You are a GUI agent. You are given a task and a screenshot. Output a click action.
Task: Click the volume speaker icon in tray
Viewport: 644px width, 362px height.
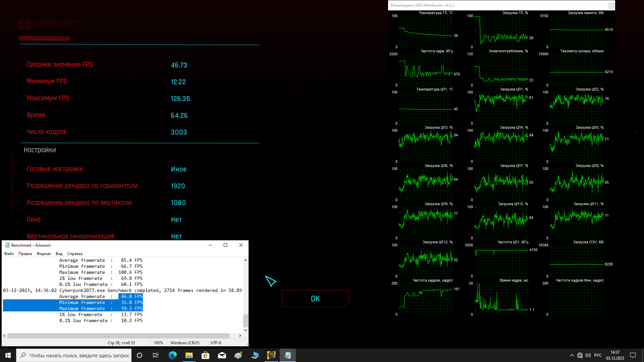pyautogui.click(x=588, y=355)
